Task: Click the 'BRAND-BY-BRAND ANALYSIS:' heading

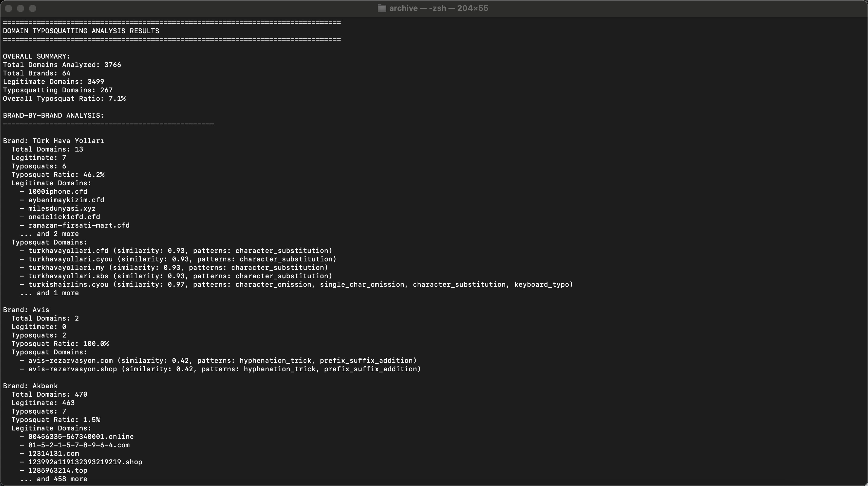Action: [54, 115]
